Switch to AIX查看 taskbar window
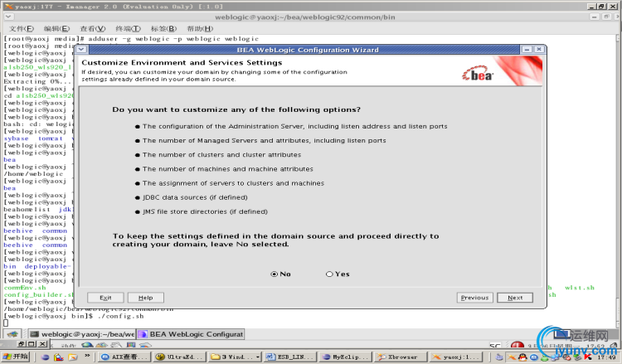 124,357
